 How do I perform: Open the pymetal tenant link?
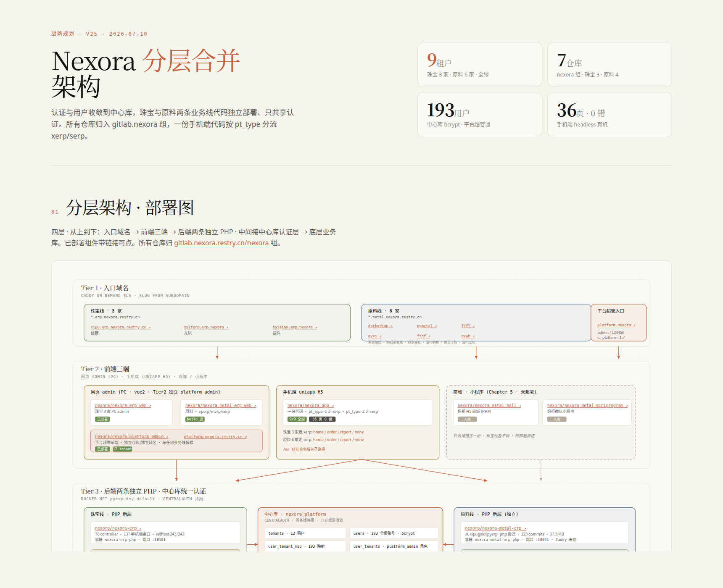click(427, 326)
